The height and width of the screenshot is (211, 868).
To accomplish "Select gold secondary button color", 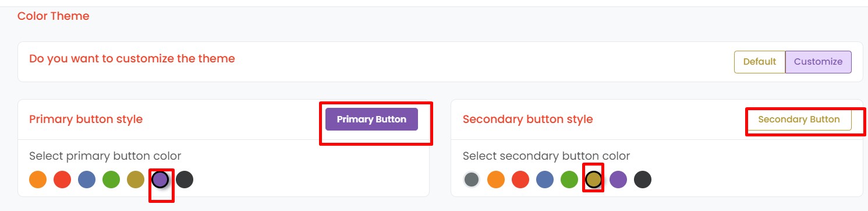I will tap(594, 180).
